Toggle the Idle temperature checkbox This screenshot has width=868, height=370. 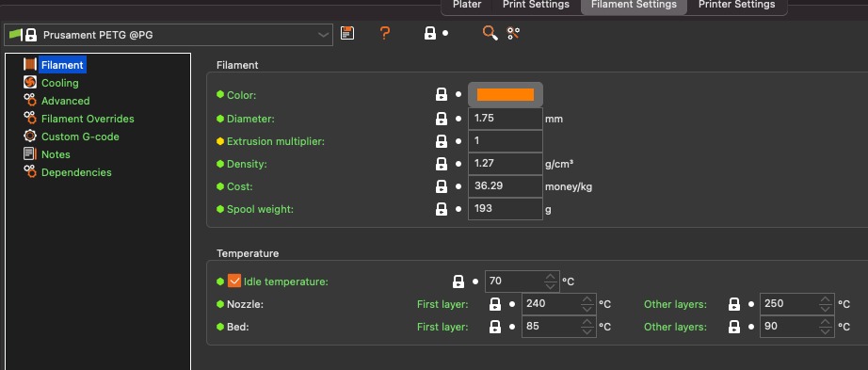[x=234, y=282]
